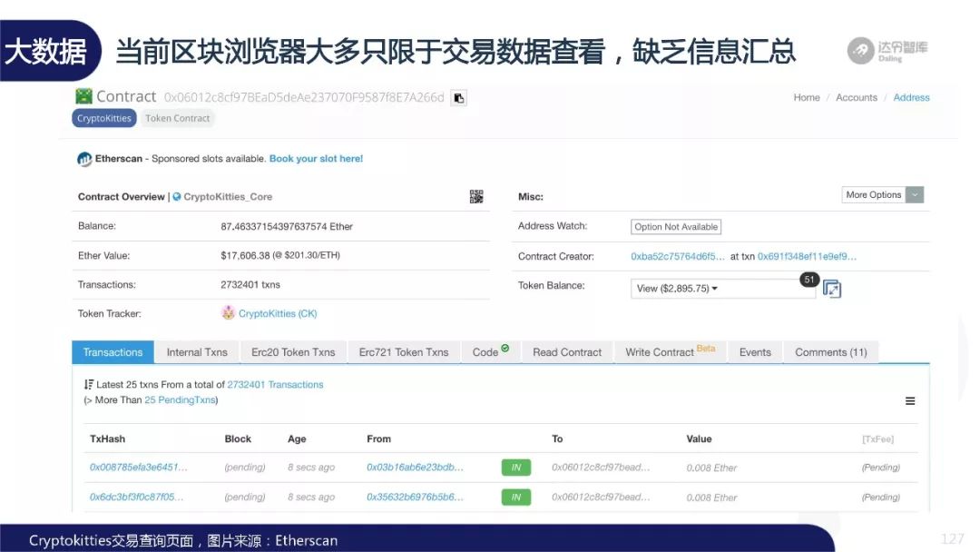
Task: Click the CryptoKitties_Core contract name
Action: click(x=228, y=197)
